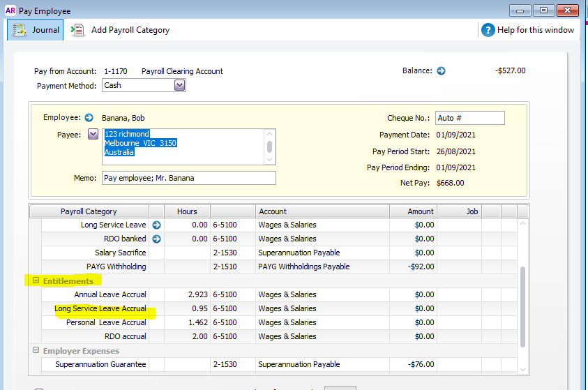Click the Add Payroll Category icon
This screenshot has height=390, width=588.
pyautogui.click(x=79, y=30)
